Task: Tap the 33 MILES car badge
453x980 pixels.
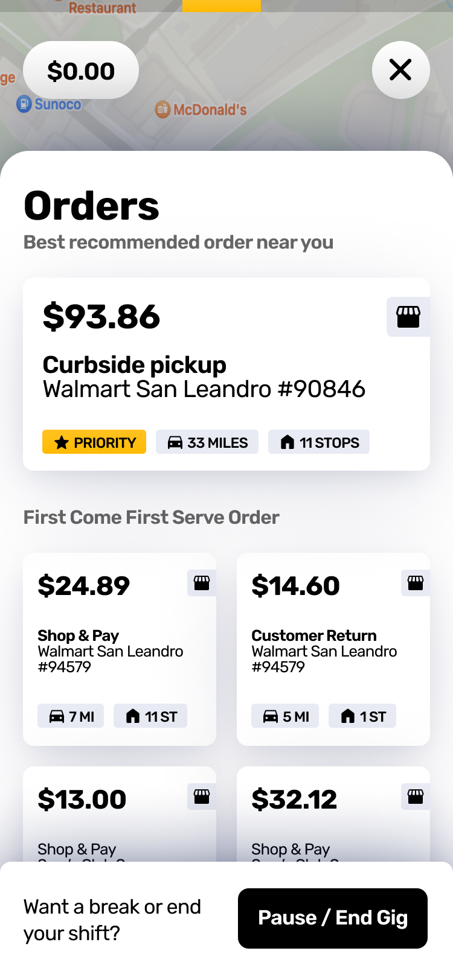Action: point(207,442)
